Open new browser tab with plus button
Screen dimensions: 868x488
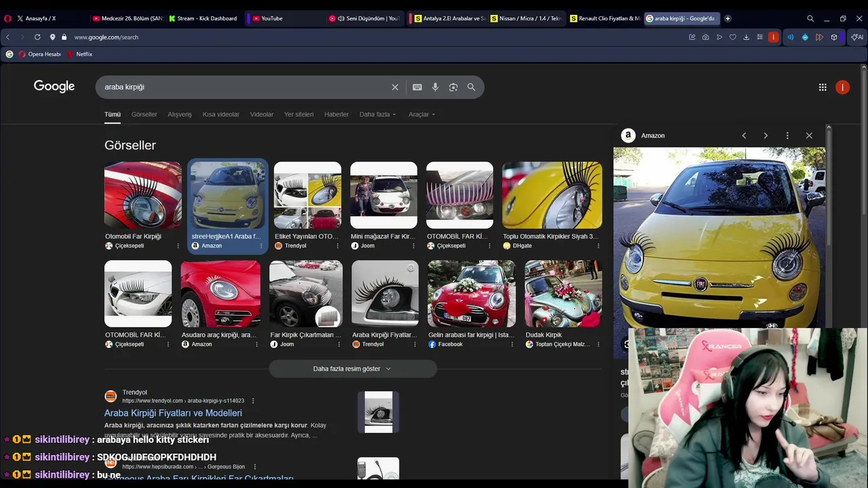tap(728, 18)
